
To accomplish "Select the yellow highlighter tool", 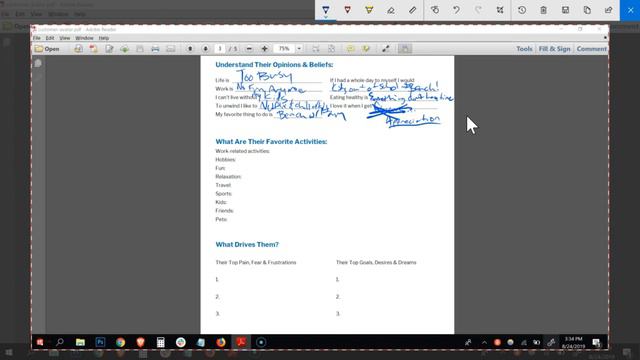I will 369,10.
